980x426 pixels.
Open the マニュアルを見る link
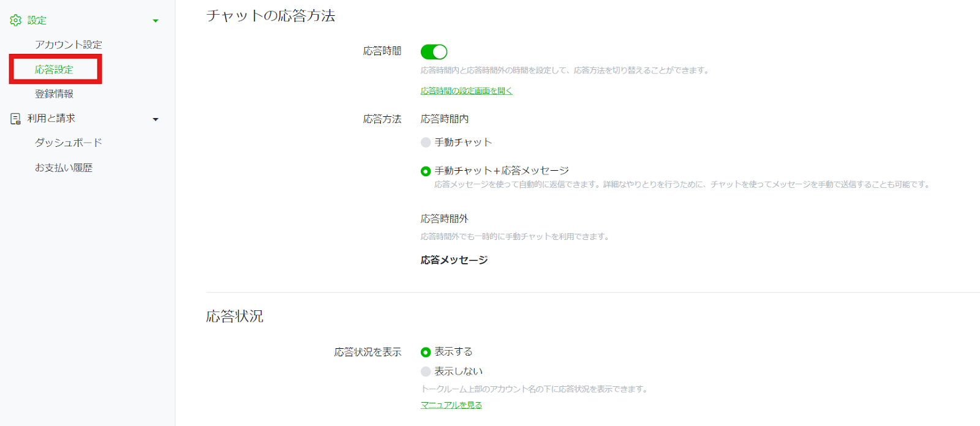[451, 405]
